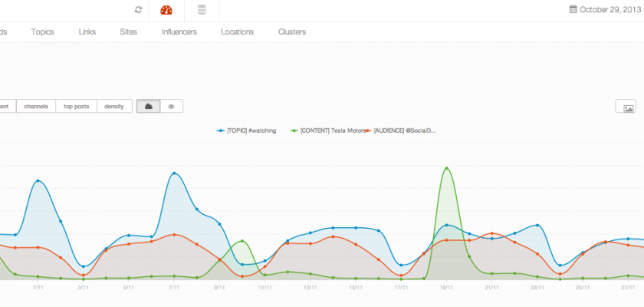Open the Sites tab

129,32
